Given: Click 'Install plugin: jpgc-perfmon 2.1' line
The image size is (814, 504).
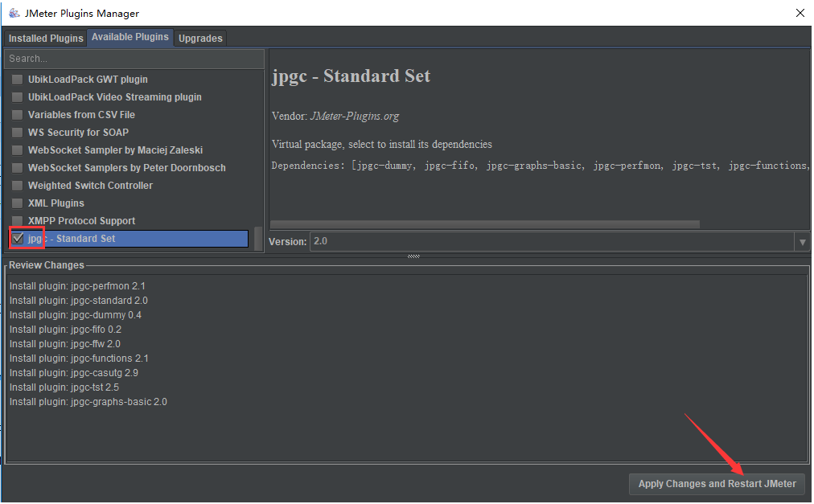Looking at the screenshot, I should [x=77, y=286].
